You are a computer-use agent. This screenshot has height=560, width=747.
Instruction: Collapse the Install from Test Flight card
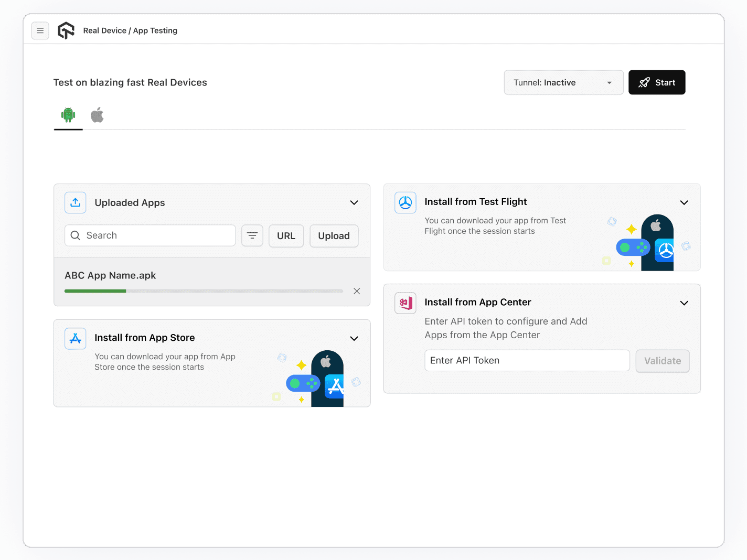tap(684, 202)
